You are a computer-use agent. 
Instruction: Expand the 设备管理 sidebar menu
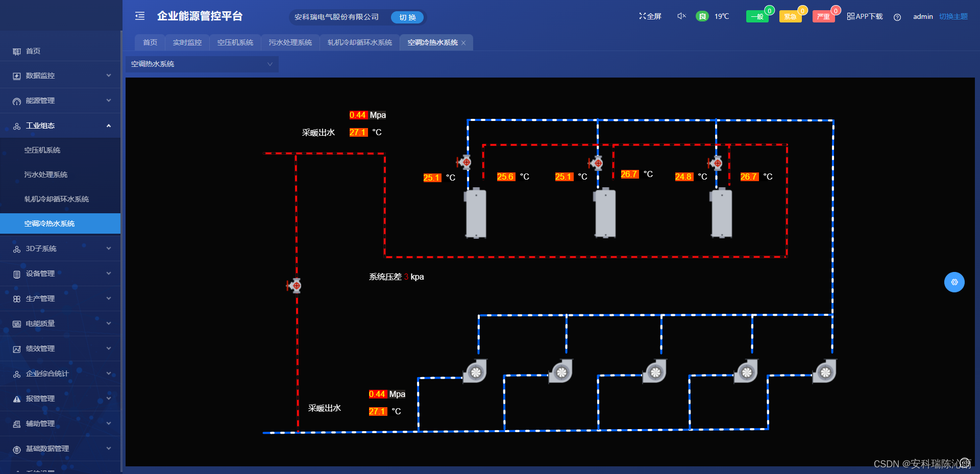coord(60,273)
